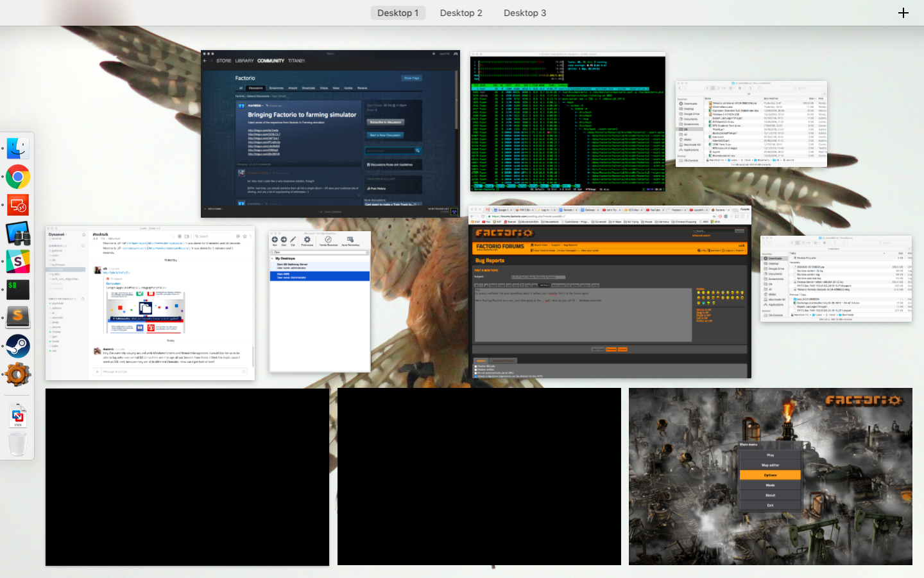
Task: Switch to the Desktop 3 space
Action: [525, 13]
